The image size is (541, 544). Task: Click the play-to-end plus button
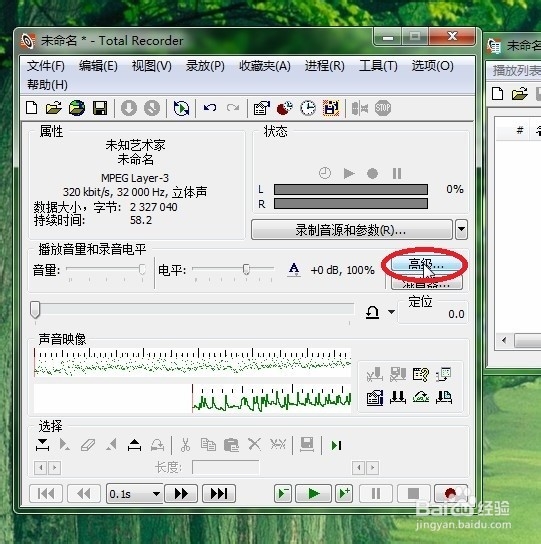tap(344, 493)
